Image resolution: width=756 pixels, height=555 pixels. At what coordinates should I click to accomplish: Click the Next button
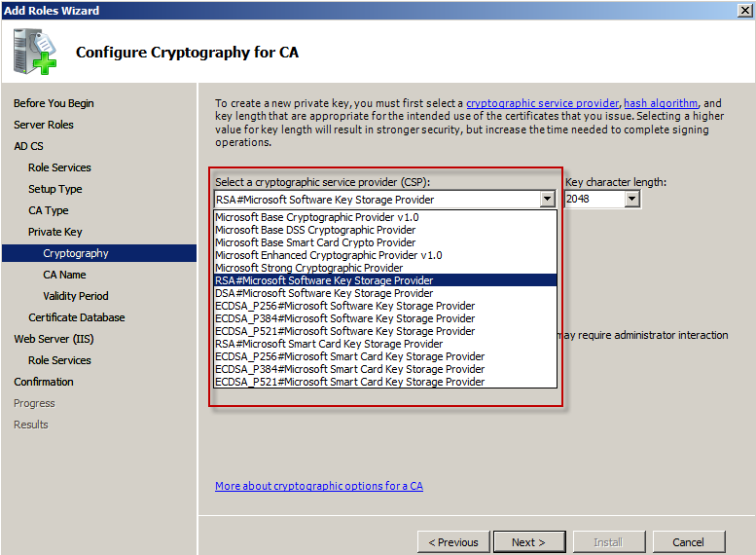coord(528,542)
